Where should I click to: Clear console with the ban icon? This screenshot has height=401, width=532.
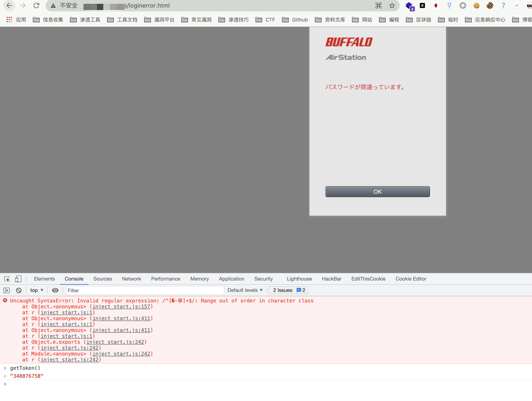pyautogui.click(x=19, y=290)
